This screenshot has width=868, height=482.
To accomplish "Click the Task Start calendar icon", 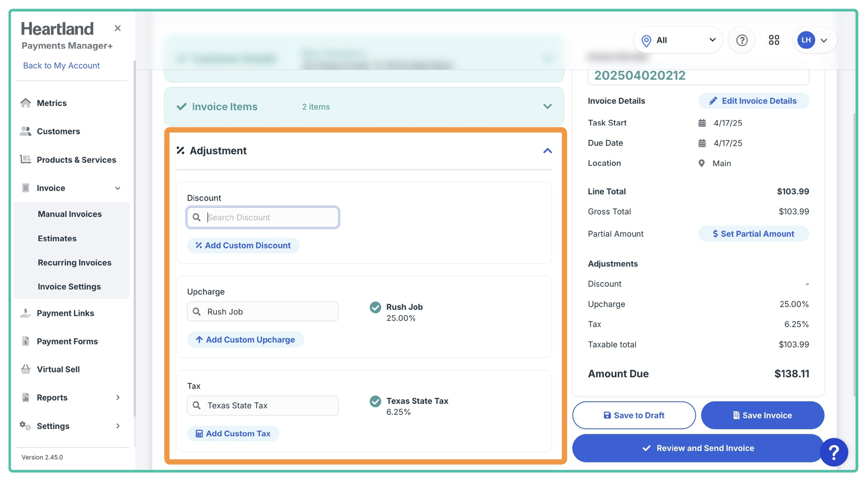I will (x=702, y=123).
